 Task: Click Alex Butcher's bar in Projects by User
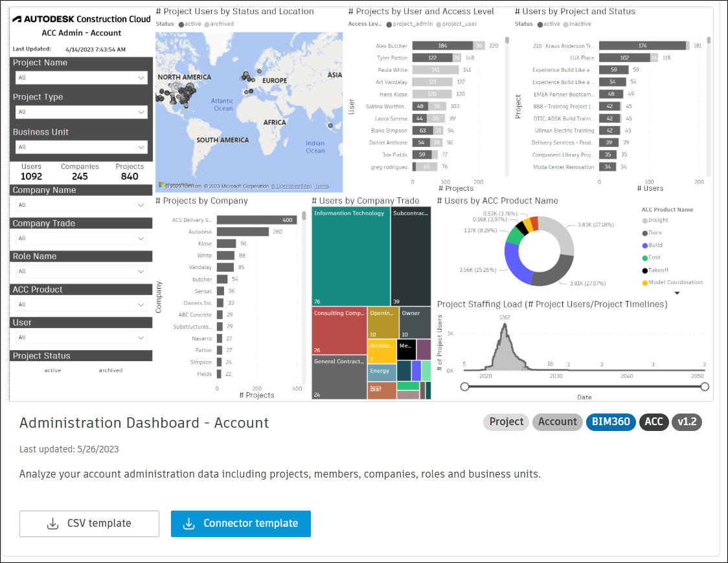pos(448,45)
